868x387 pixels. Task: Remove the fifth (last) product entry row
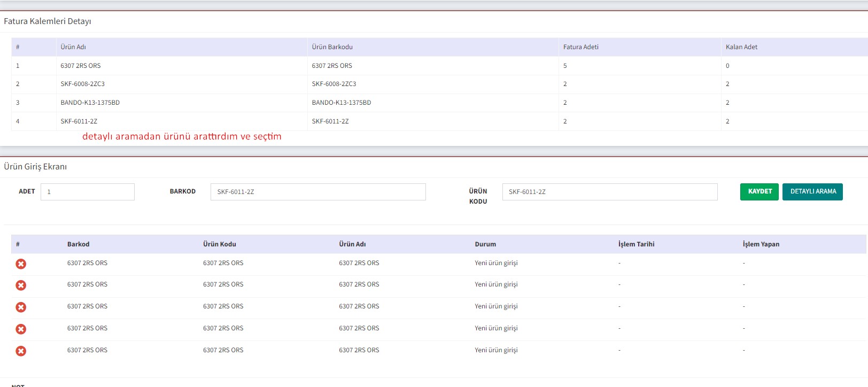(x=21, y=351)
